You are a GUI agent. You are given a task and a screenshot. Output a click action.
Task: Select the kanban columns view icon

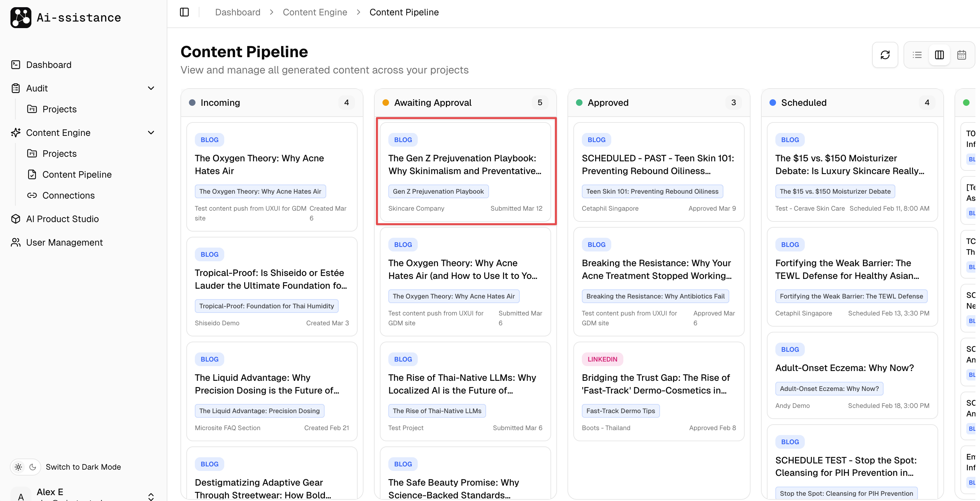click(939, 55)
